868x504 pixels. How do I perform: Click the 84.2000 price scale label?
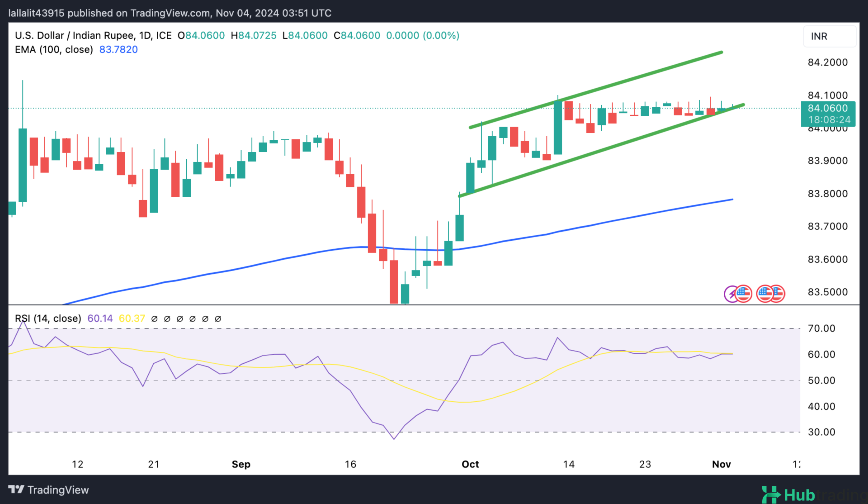pos(827,62)
